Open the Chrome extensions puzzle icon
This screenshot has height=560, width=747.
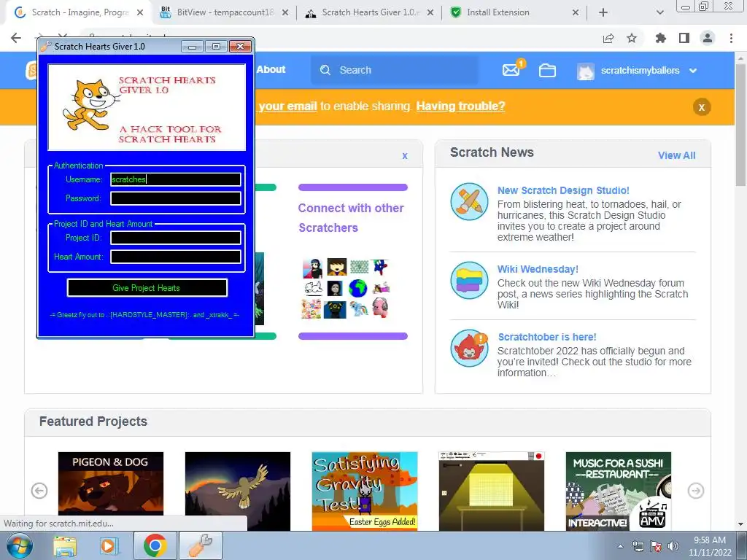(x=661, y=38)
